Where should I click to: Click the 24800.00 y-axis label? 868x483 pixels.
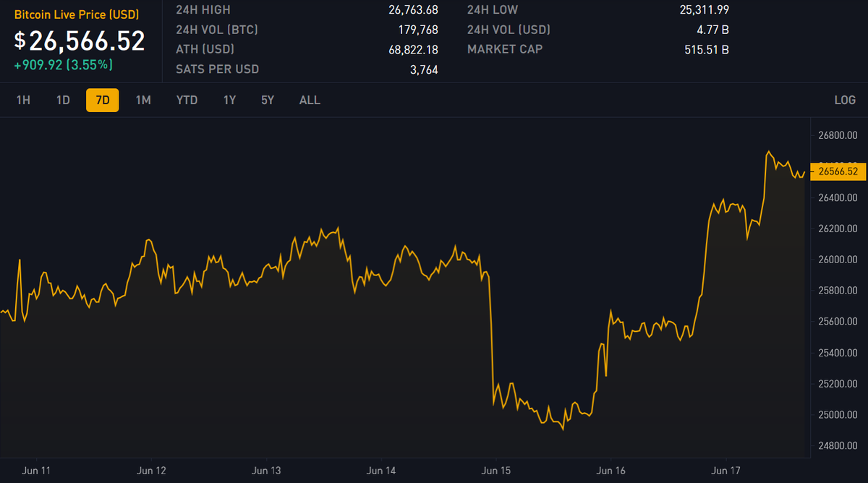coord(838,446)
